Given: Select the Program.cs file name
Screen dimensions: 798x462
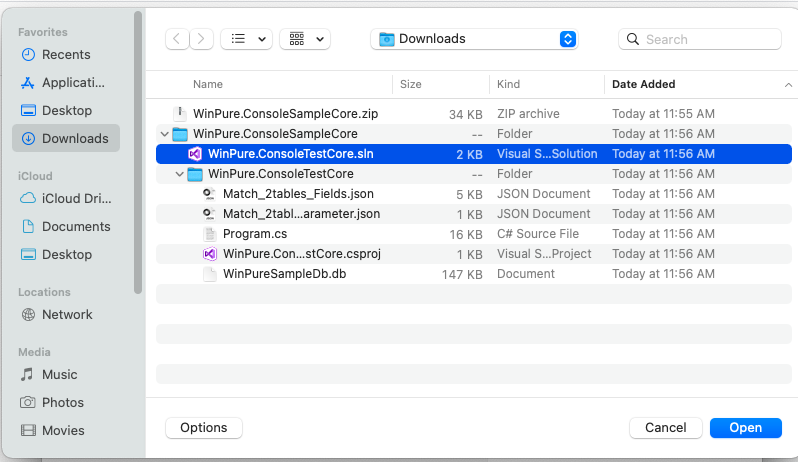Looking at the screenshot, I should pyautogui.click(x=255, y=234).
